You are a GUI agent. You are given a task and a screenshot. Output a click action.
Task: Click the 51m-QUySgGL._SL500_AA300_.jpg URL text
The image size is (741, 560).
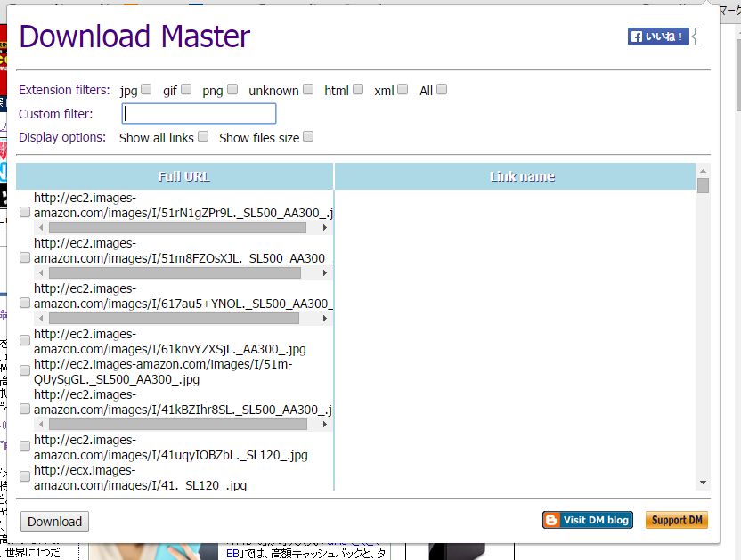pyautogui.click(x=163, y=371)
